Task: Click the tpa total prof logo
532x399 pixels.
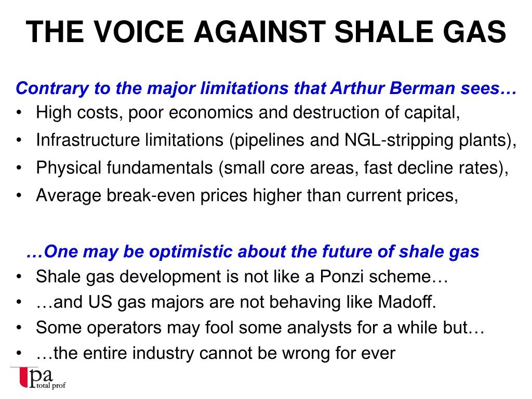Action: [38, 378]
